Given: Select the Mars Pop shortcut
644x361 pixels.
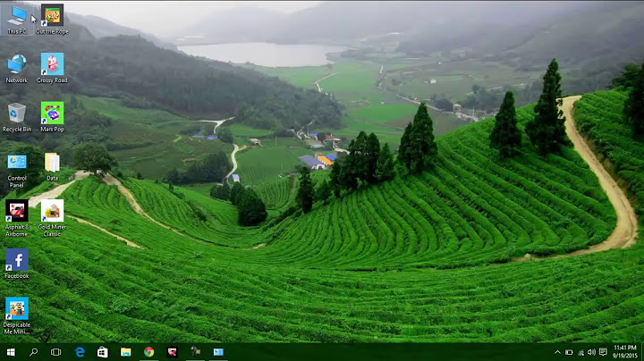Looking at the screenshot, I should pyautogui.click(x=52, y=117).
